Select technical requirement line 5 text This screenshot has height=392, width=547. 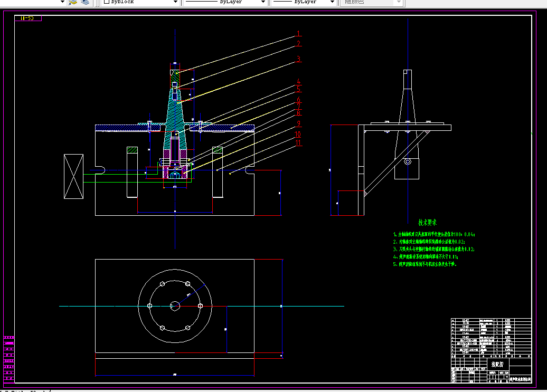pyautogui.click(x=425, y=264)
